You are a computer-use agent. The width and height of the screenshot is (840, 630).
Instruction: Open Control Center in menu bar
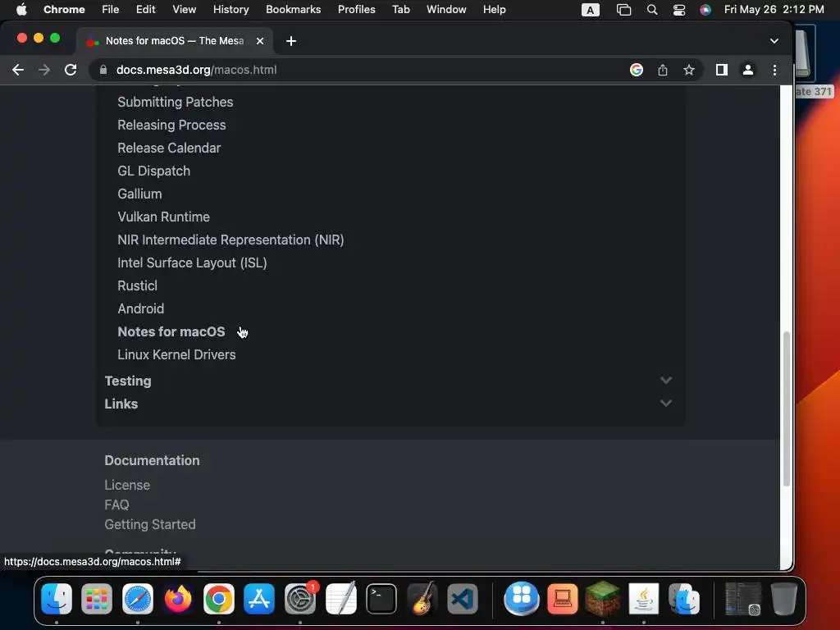(678, 10)
